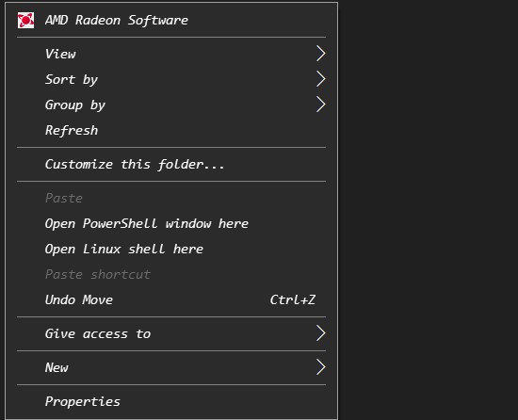Open the Give access to submenu
This screenshot has width=518, height=420.
tap(171, 333)
